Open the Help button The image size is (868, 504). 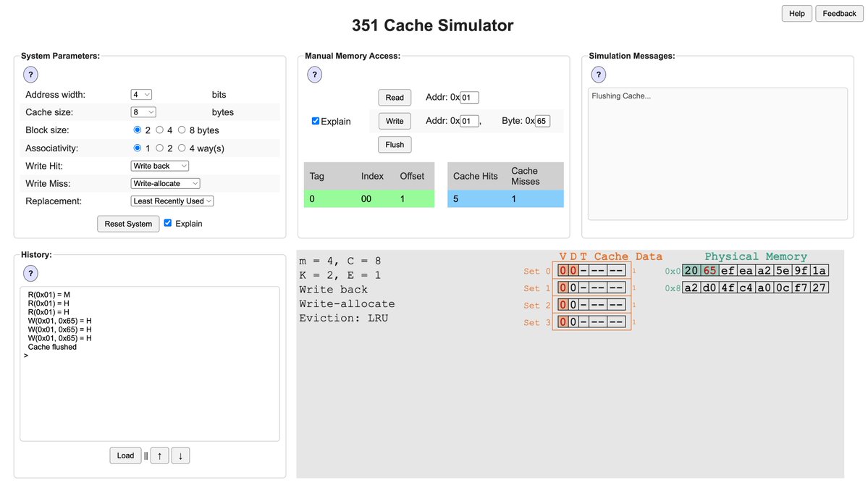(x=796, y=13)
